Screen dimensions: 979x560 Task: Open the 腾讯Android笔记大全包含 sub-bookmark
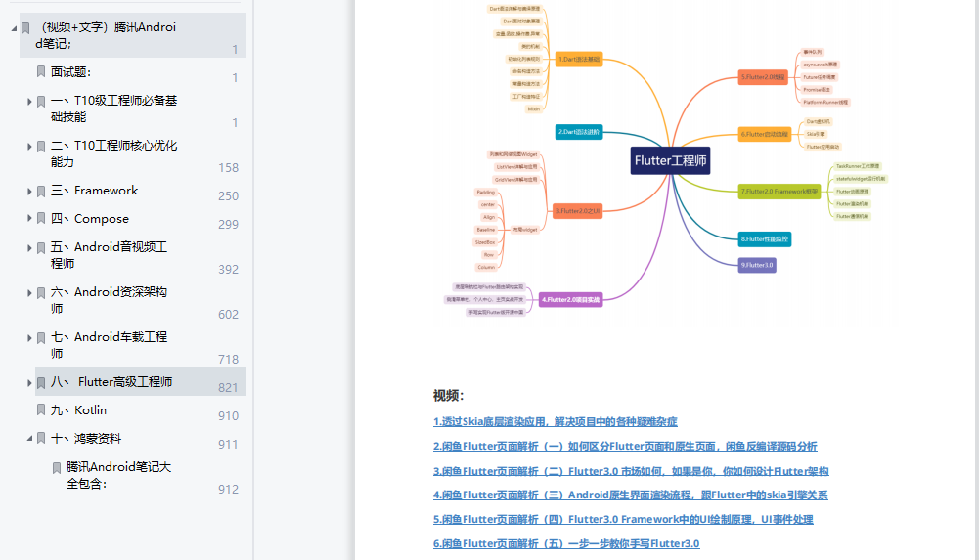pos(118,475)
